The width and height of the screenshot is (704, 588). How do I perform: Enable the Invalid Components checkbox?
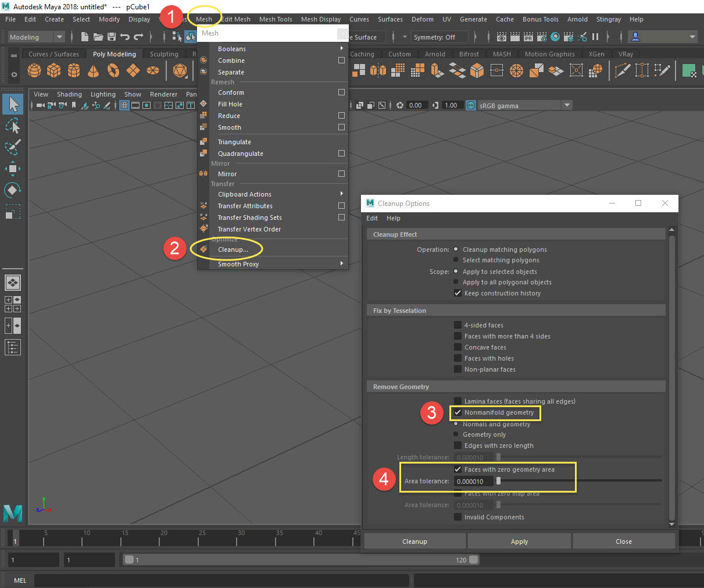pyautogui.click(x=458, y=517)
